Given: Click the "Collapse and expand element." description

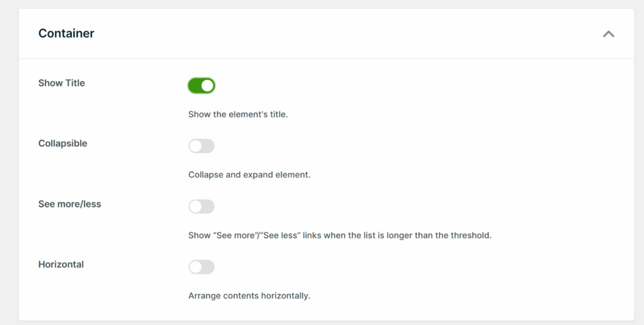Looking at the screenshot, I should (x=249, y=175).
